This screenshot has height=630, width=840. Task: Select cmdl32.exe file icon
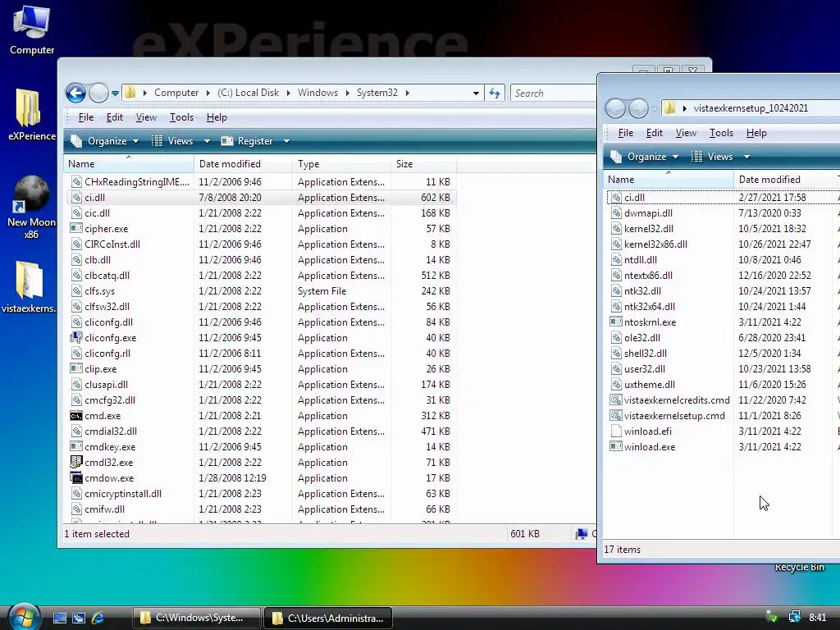coord(76,463)
